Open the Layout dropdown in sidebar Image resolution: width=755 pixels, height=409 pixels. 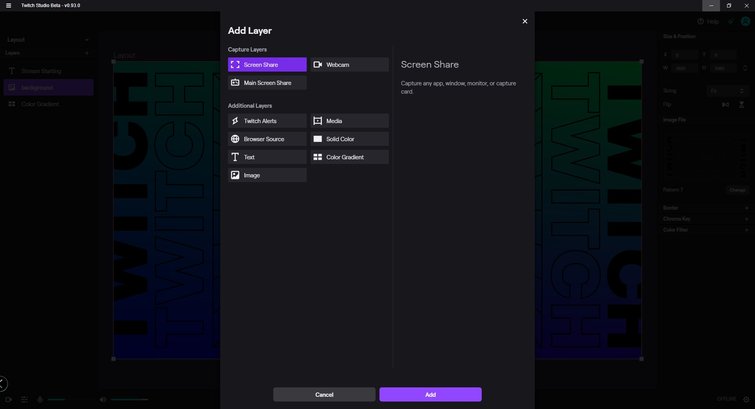[x=48, y=40]
